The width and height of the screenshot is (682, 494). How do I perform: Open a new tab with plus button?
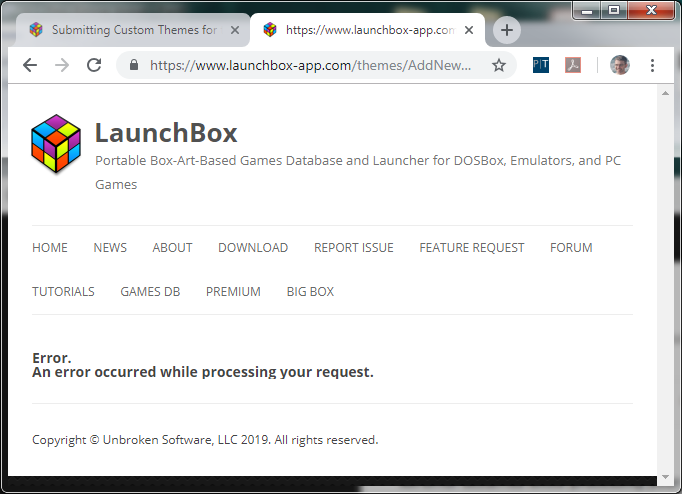tap(507, 30)
